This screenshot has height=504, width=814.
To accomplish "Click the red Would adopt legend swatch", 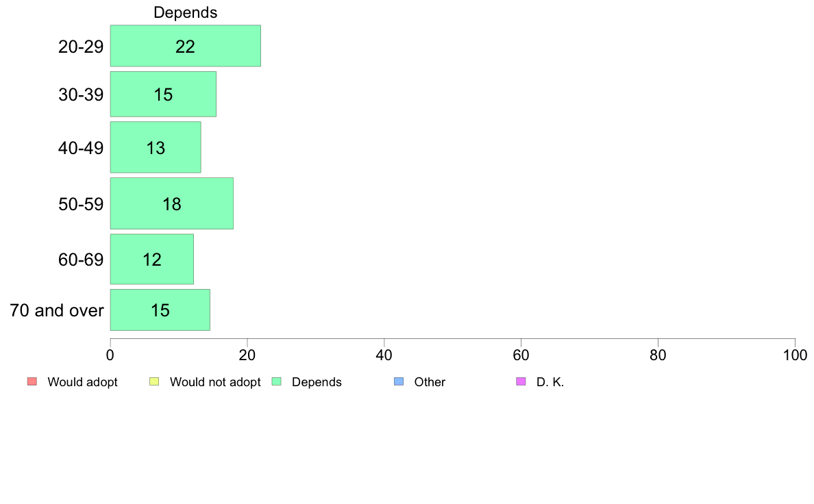I will [32, 381].
